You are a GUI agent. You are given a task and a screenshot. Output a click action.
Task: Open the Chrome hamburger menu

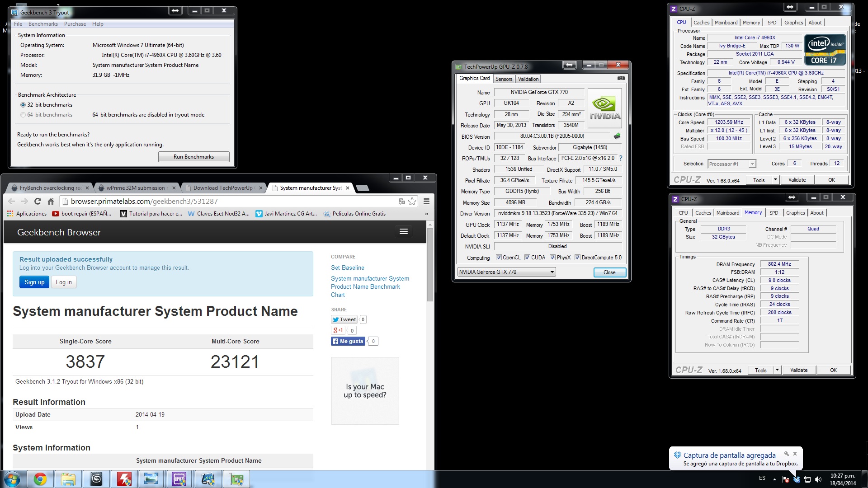coord(426,202)
